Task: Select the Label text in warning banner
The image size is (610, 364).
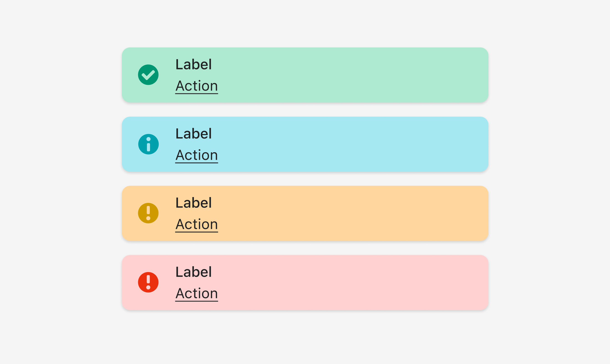Action: pyautogui.click(x=193, y=203)
